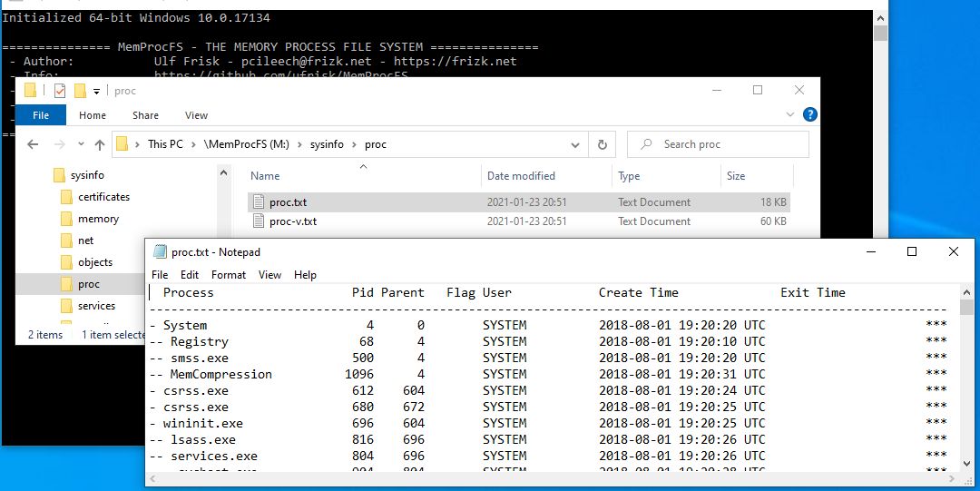980x491 pixels.
Task: Select the proc.txt file icon
Action: (x=259, y=202)
